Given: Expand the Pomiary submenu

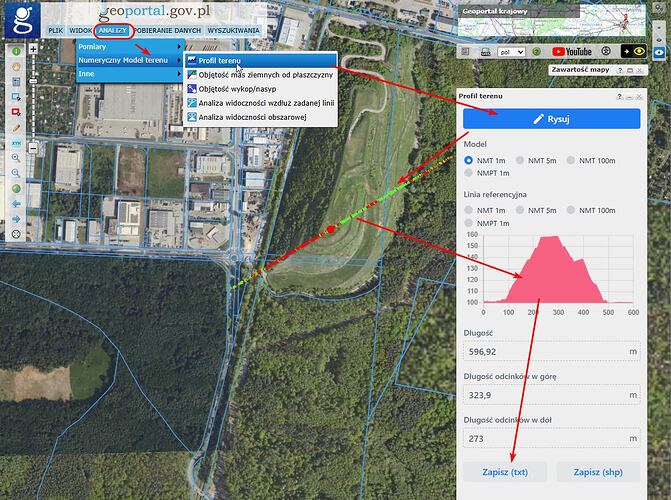Looking at the screenshot, I should click(x=130, y=46).
